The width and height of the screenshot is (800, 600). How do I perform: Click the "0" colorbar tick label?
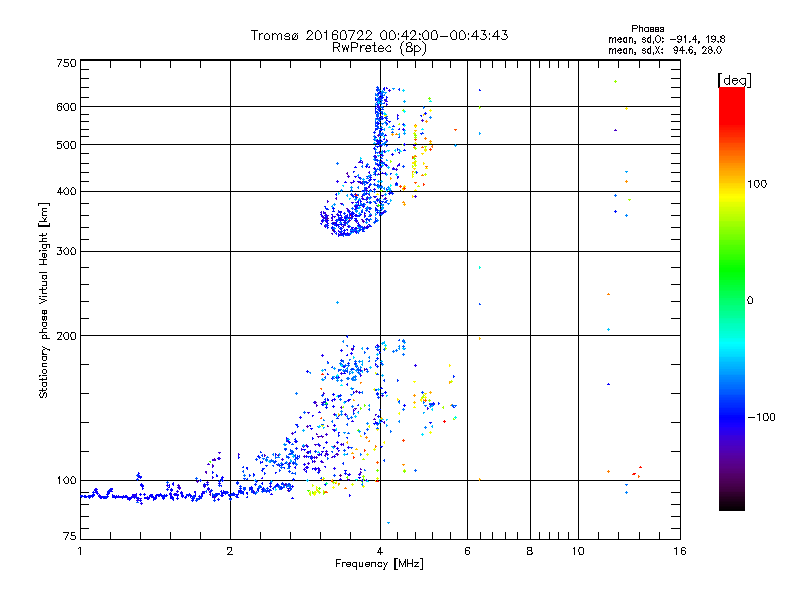point(750,301)
